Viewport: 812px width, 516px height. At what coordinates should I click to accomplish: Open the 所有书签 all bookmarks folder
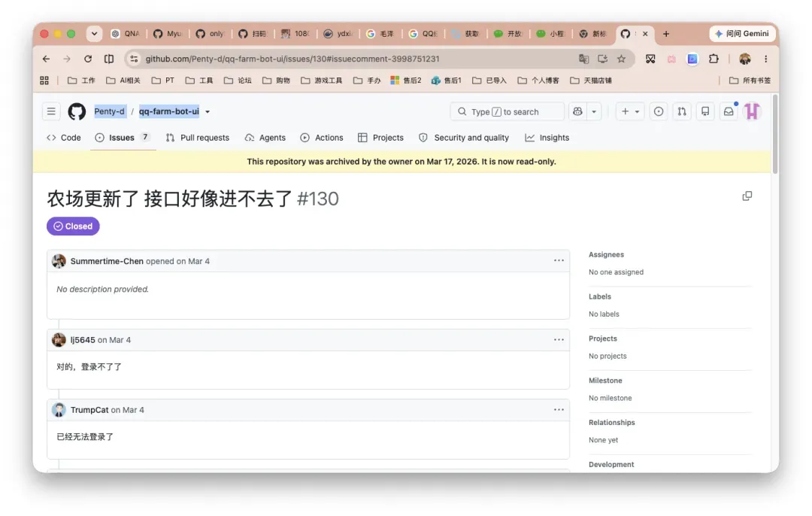tap(750, 80)
